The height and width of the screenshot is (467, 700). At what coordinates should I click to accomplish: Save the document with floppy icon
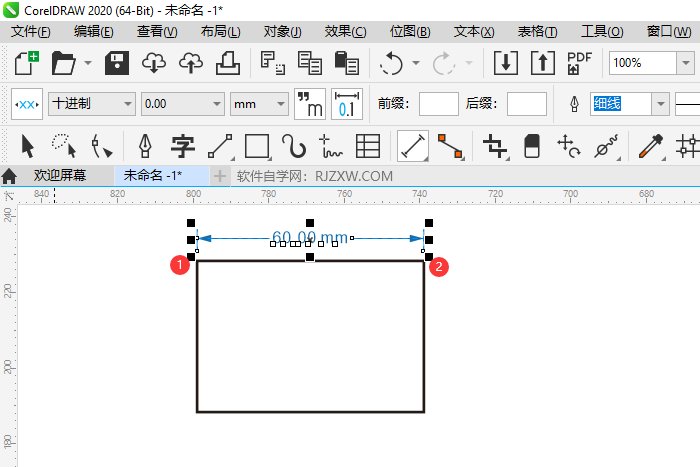(117, 63)
